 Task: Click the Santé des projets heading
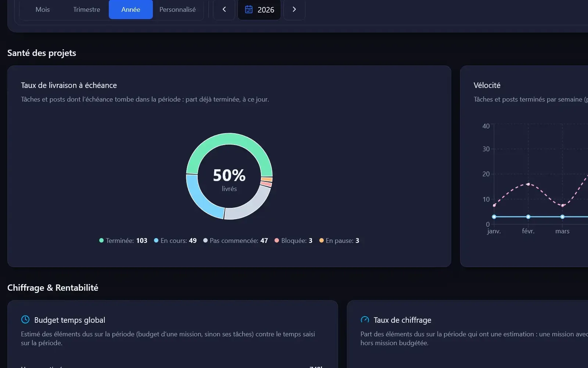tap(42, 53)
